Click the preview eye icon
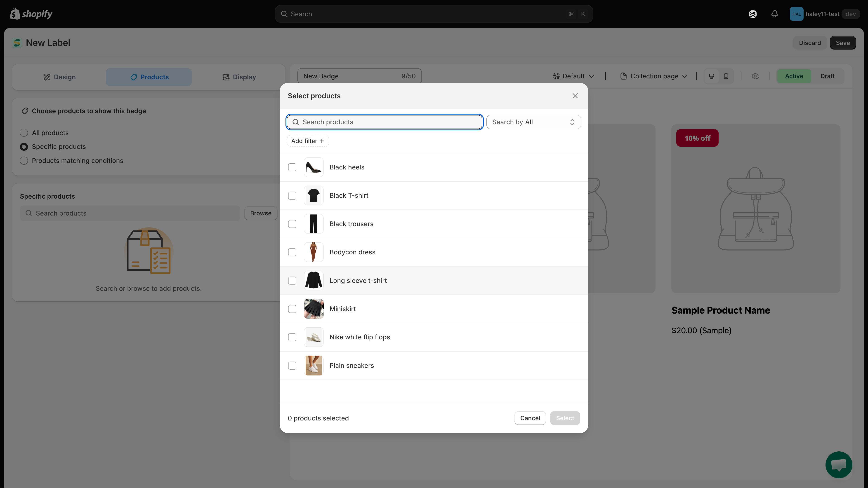Screen dimensions: 868x488 pyautogui.click(x=755, y=76)
